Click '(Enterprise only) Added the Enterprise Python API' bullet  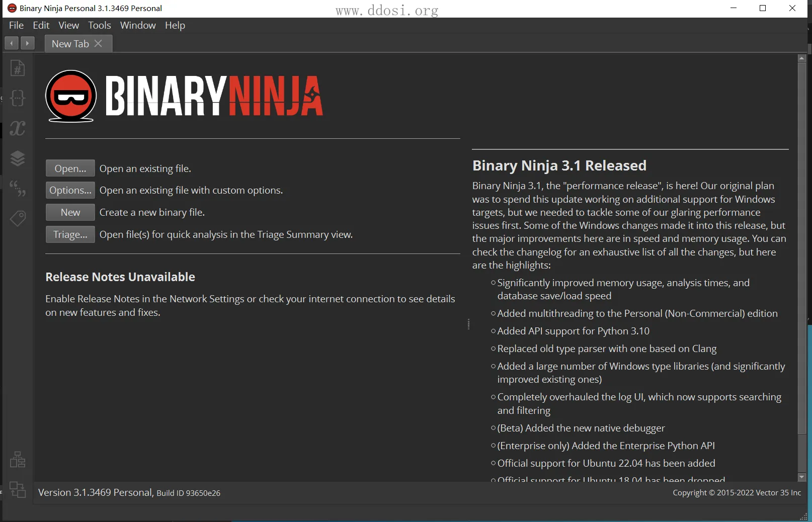click(x=606, y=446)
